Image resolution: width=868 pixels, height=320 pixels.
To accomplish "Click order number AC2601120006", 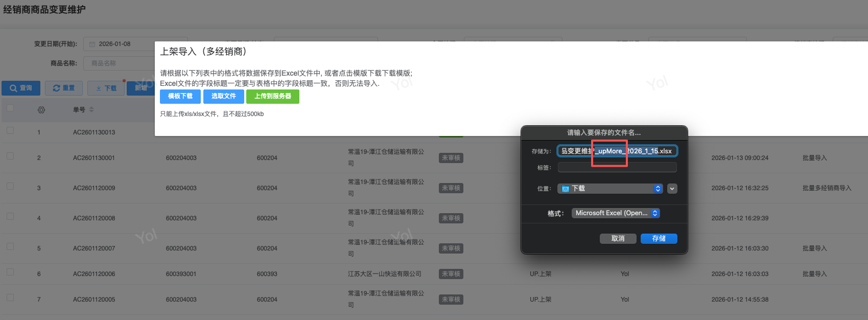I will [x=94, y=274].
